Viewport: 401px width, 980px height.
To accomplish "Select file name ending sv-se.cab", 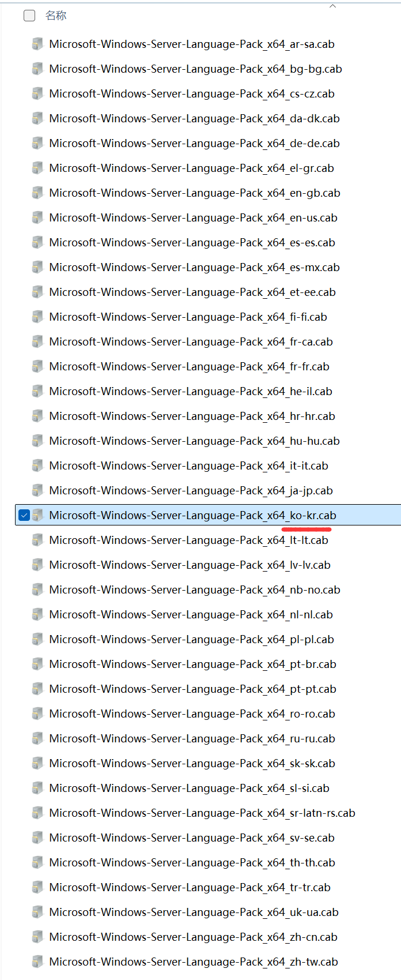I will [192, 838].
